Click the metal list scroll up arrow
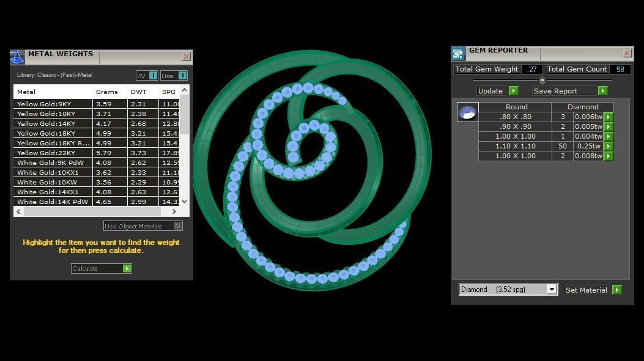 185,90
